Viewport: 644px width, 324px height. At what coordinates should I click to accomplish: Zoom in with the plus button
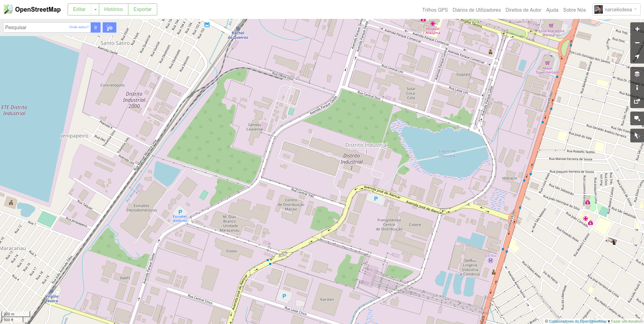[x=637, y=29]
